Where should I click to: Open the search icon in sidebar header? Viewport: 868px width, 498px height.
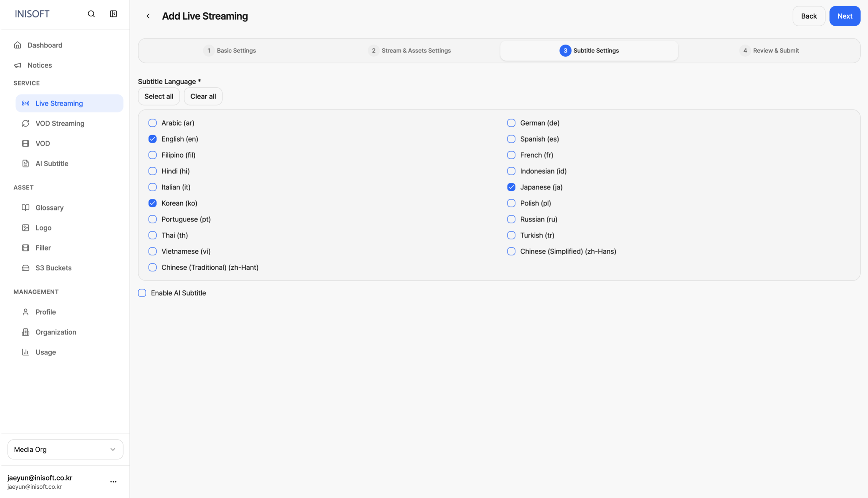(x=91, y=14)
